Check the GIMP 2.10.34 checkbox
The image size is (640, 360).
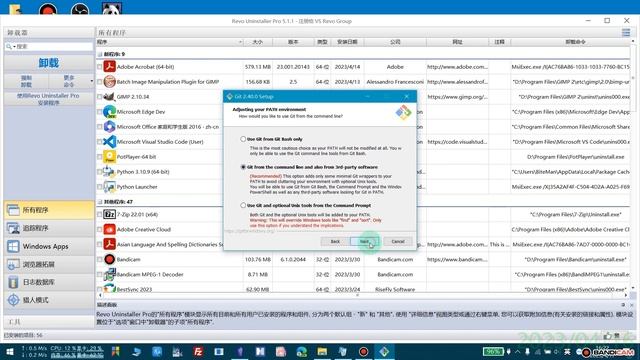pos(100,97)
